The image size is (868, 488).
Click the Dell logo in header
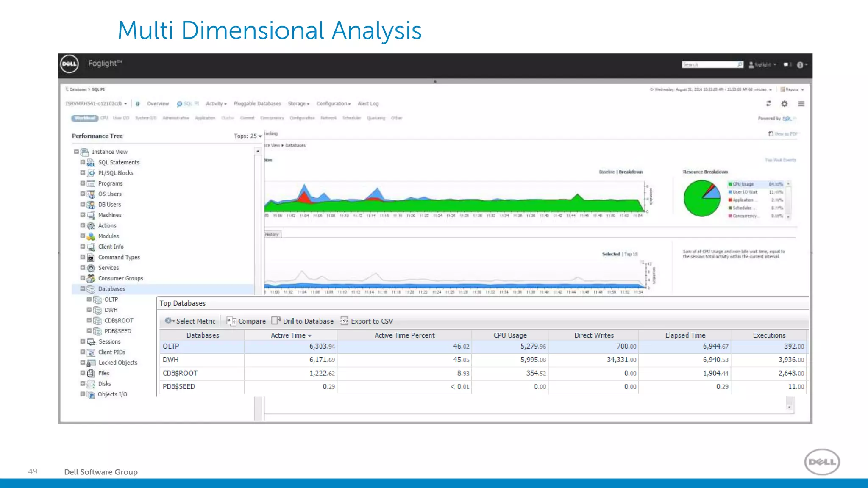tap(70, 64)
